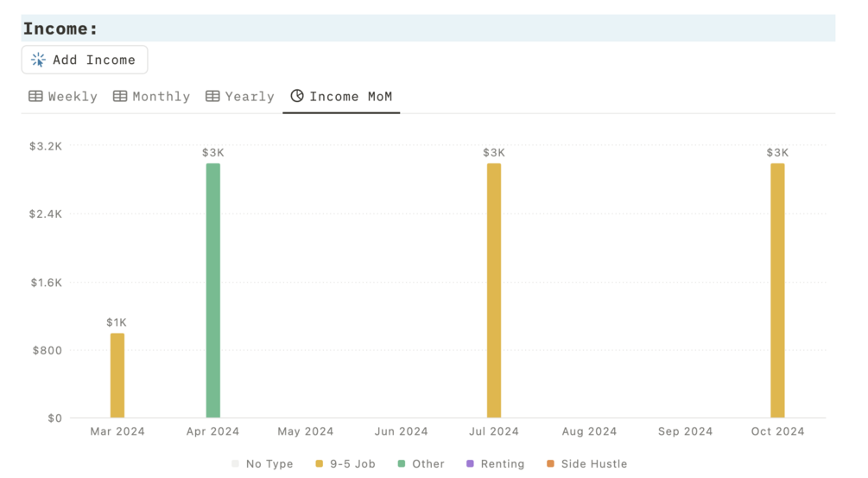Viewport: 868px width, 478px height.
Task: Click the Income MoM chart icon
Action: pyautogui.click(x=297, y=96)
